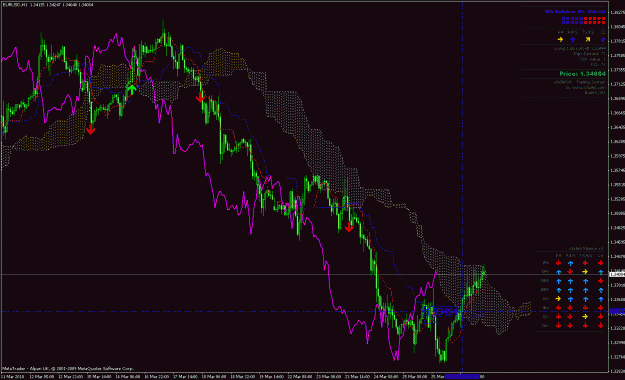Click the yellow right-pointing arrow in top signal panel

tap(560, 39)
